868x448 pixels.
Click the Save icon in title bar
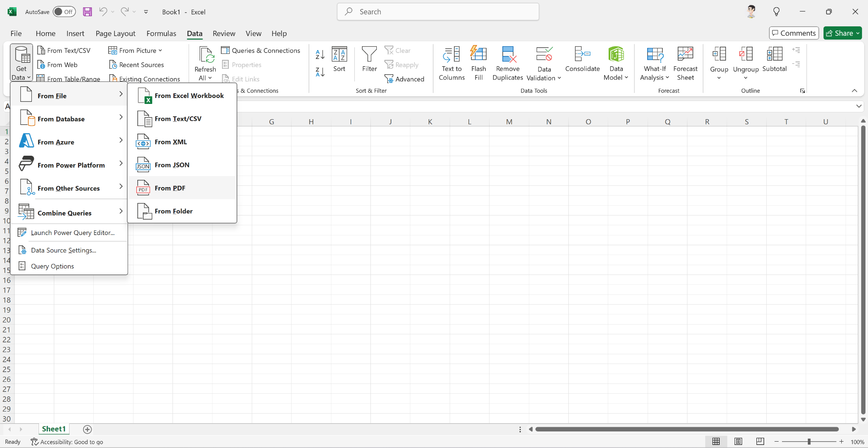point(87,12)
